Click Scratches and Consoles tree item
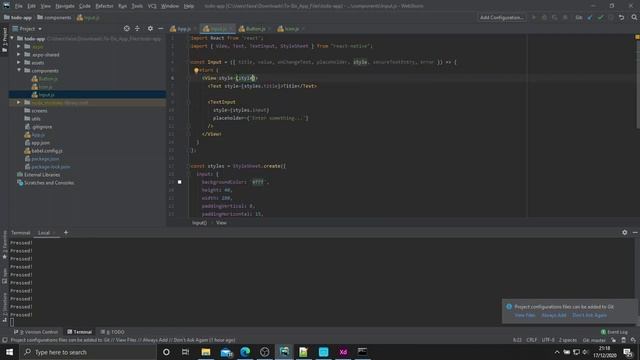Image resolution: width=640 pixels, height=360 pixels. 49,183
